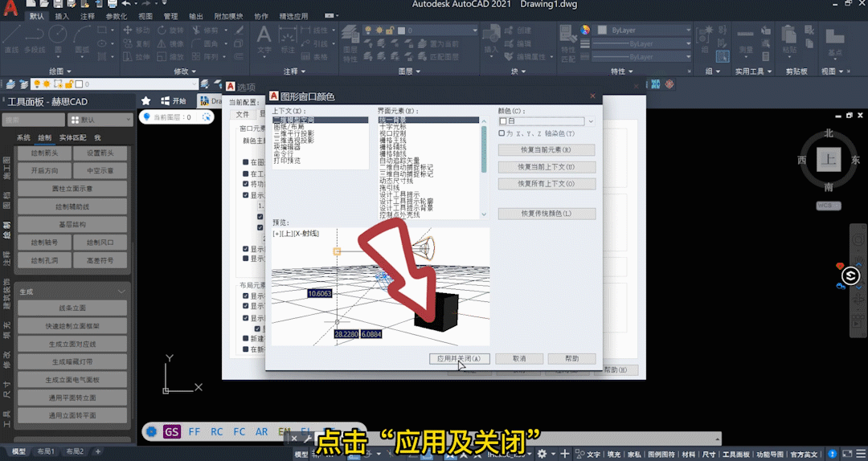Open the ByLayer object color dropdown
The height and width of the screenshot is (461, 868).
point(643,30)
